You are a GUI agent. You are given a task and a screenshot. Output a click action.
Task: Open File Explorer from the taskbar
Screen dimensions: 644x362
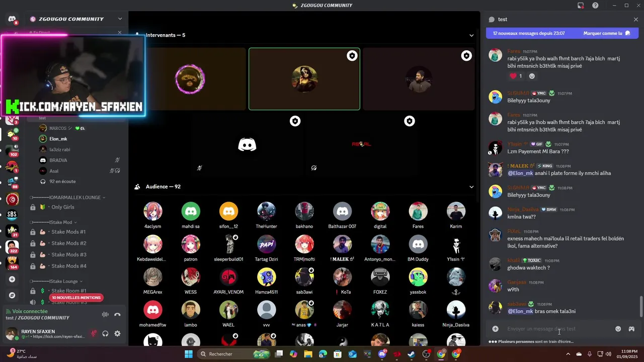pyautogui.click(x=308, y=354)
